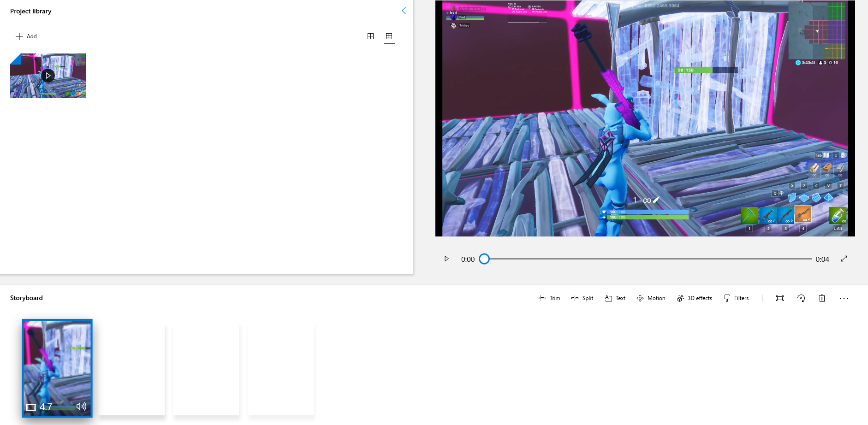The width and height of the screenshot is (868, 425).
Task: Add media to Project library
Action: (26, 36)
